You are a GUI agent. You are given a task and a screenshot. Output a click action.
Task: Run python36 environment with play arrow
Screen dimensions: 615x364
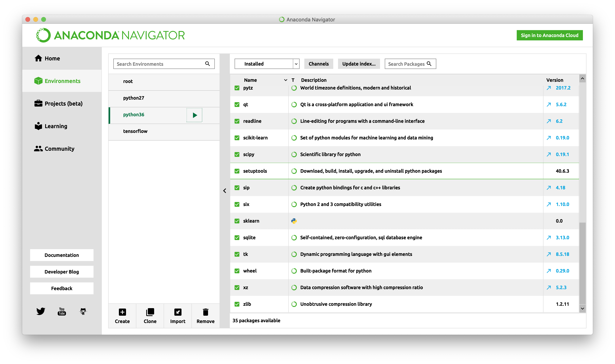[195, 115]
